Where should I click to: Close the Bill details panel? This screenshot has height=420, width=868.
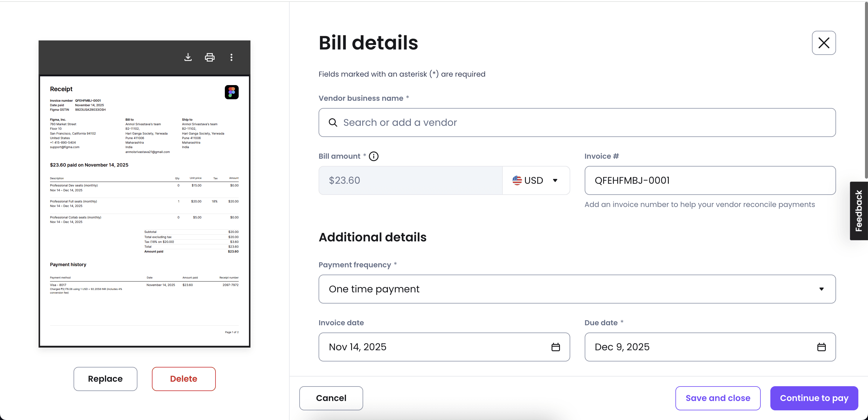(x=823, y=43)
